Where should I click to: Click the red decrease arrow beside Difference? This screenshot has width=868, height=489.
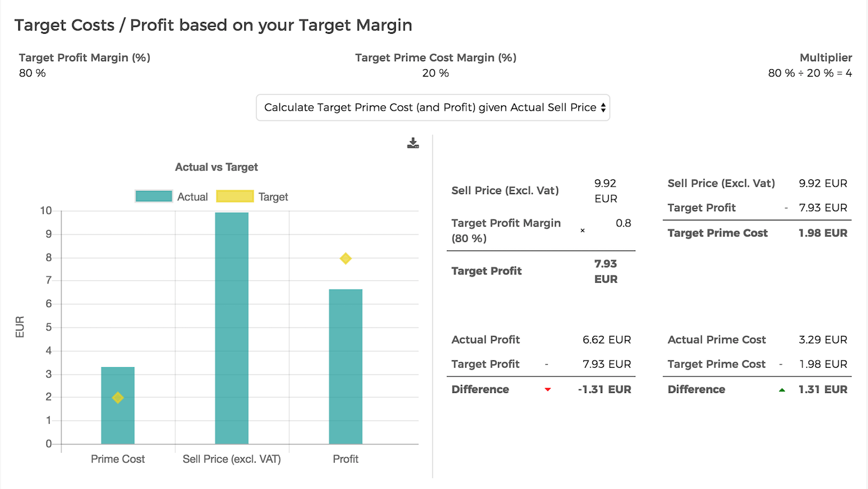click(x=547, y=389)
